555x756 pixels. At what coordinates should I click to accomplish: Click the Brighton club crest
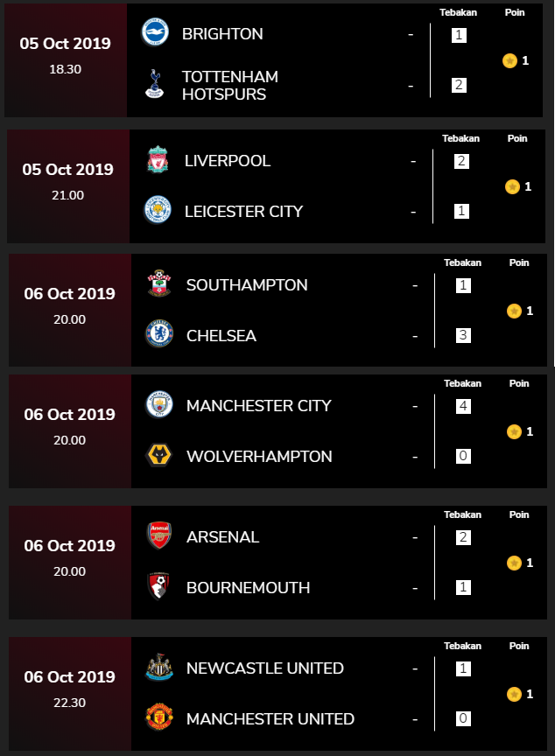[x=155, y=32]
